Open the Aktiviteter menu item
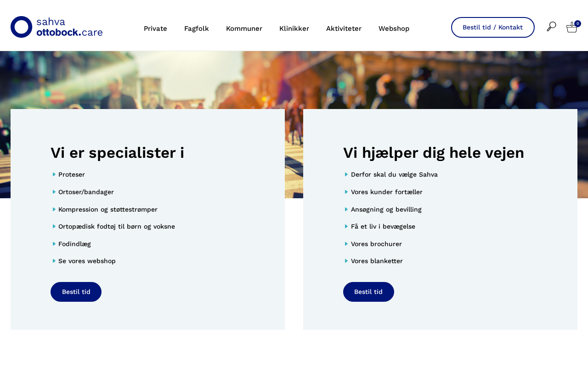The height and width of the screenshot is (368, 588). tap(344, 29)
